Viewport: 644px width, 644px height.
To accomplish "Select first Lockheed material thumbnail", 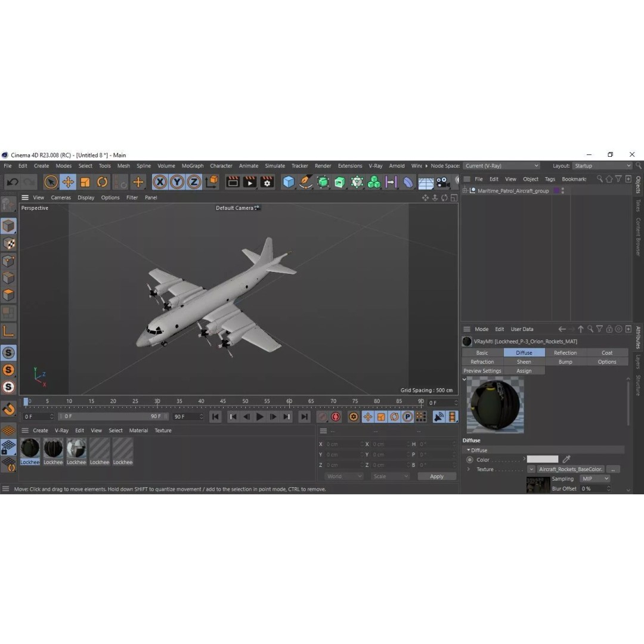I will [30, 451].
